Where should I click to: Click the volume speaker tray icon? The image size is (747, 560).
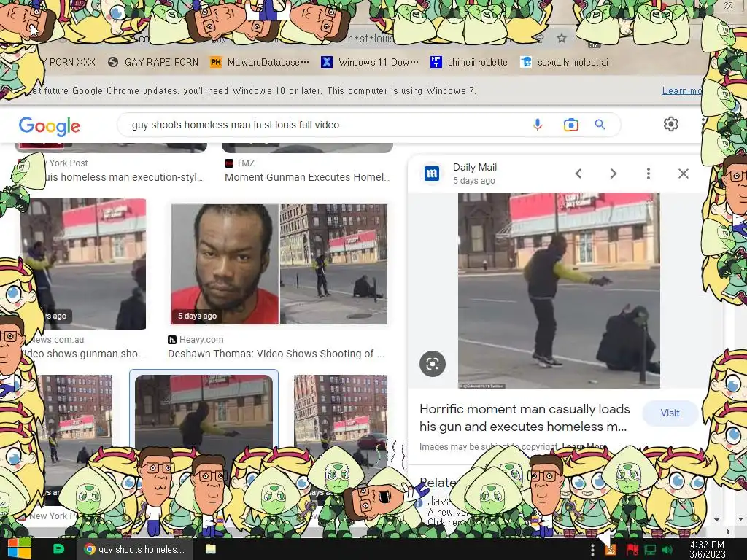tap(667, 550)
